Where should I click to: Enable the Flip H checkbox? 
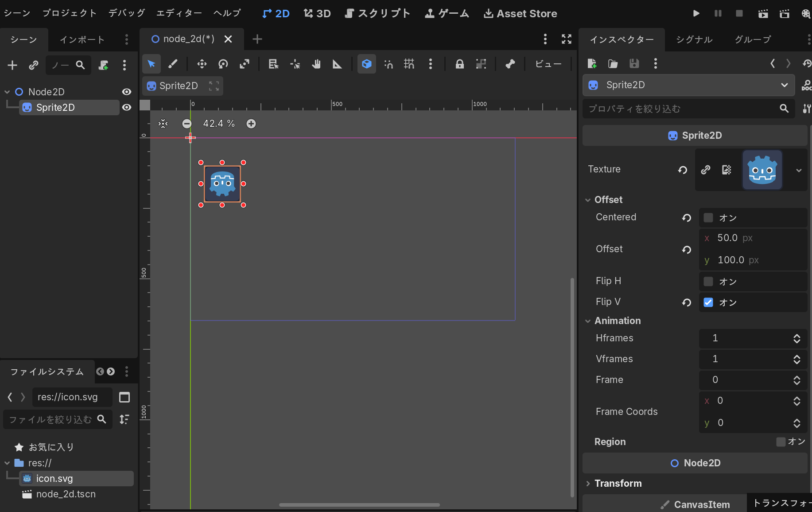[708, 281]
